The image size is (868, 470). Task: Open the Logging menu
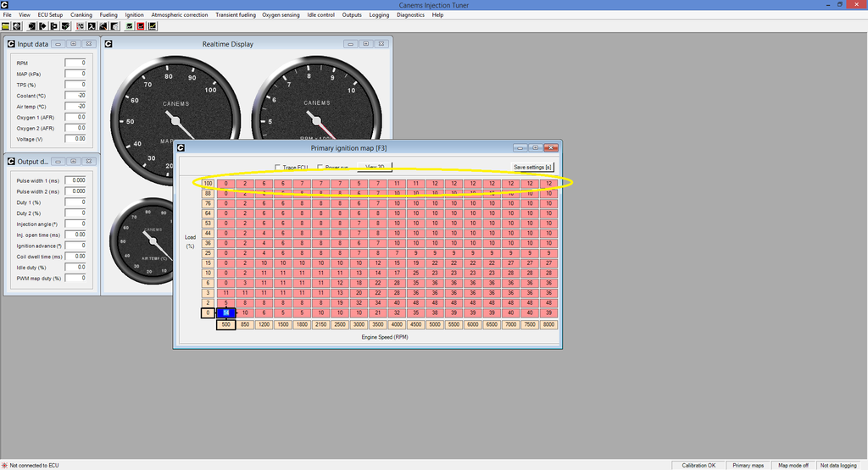click(x=379, y=15)
